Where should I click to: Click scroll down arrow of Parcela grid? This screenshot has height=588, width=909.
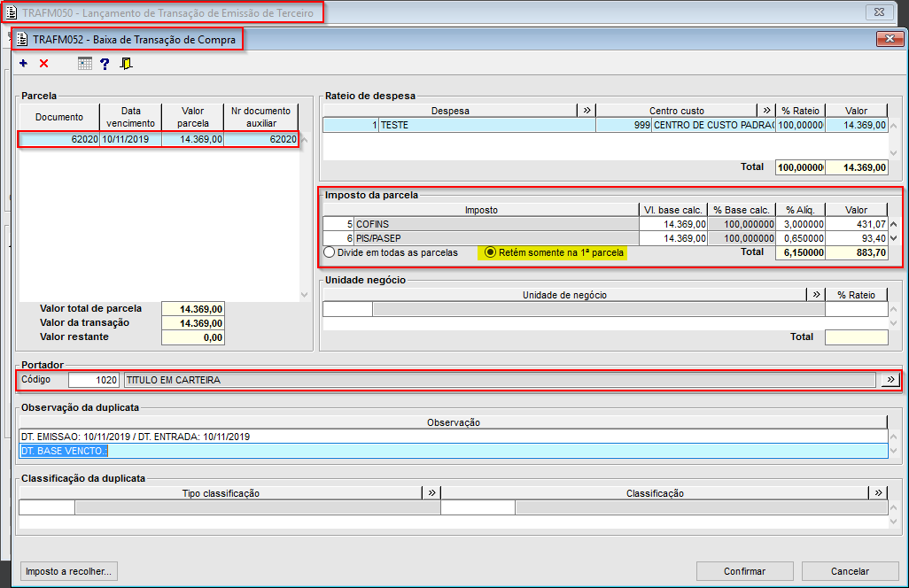(x=305, y=295)
